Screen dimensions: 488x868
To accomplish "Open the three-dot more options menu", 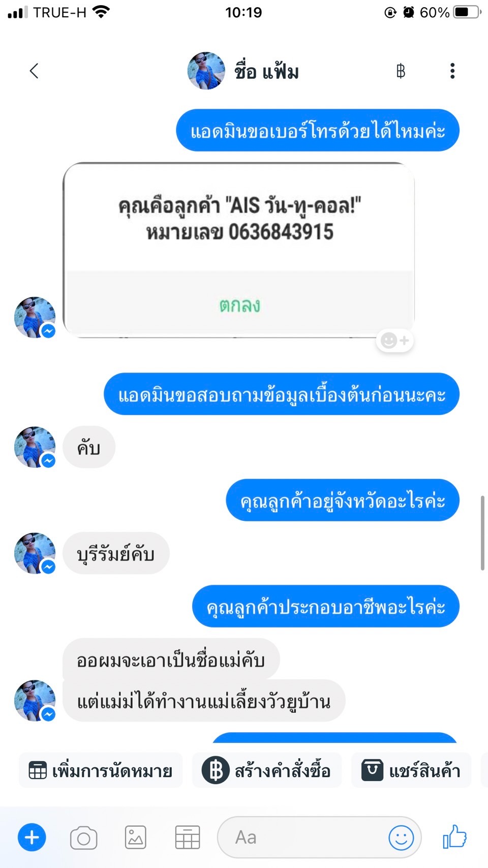I will (452, 71).
